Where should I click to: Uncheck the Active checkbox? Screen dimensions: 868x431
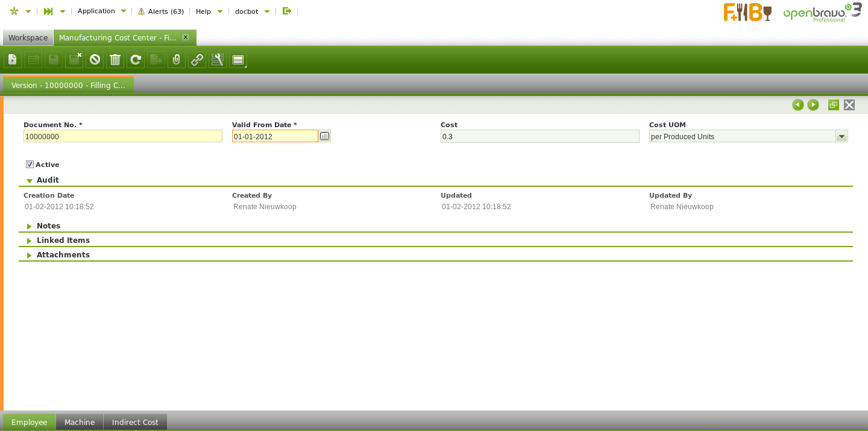[x=30, y=165]
